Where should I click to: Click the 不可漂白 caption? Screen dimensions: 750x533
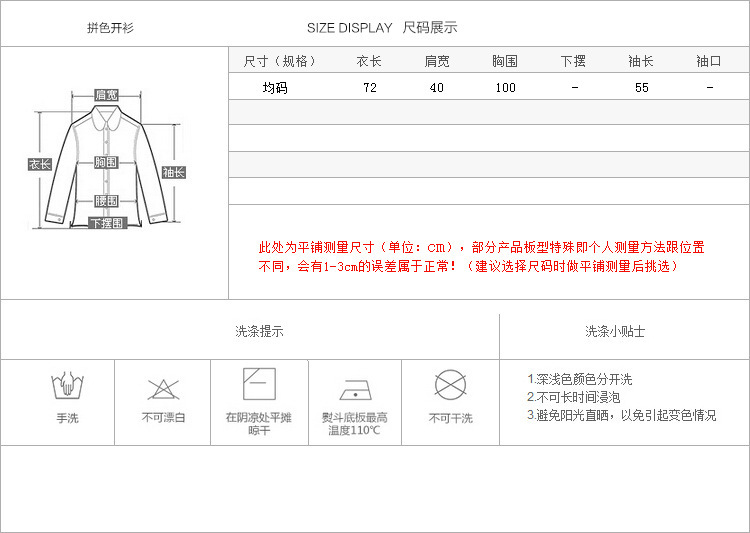(x=163, y=418)
